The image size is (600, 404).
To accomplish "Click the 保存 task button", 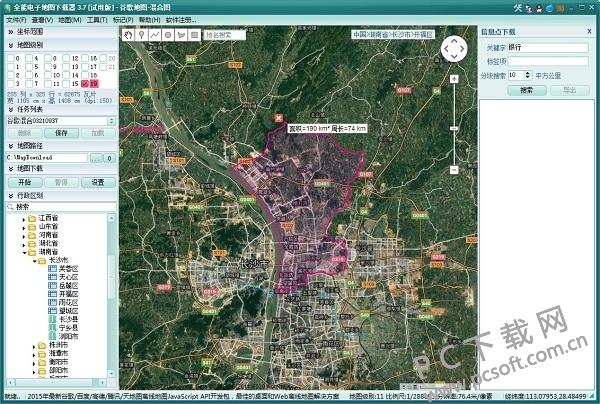I will click(x=61, y=133).
